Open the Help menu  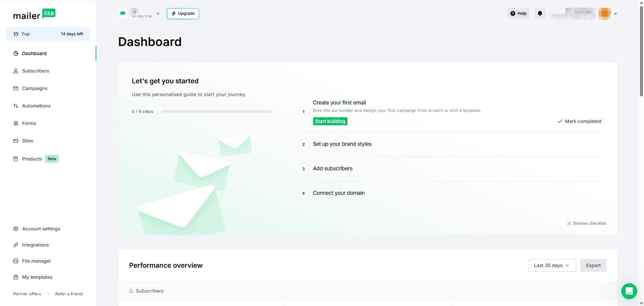point(518,13)
